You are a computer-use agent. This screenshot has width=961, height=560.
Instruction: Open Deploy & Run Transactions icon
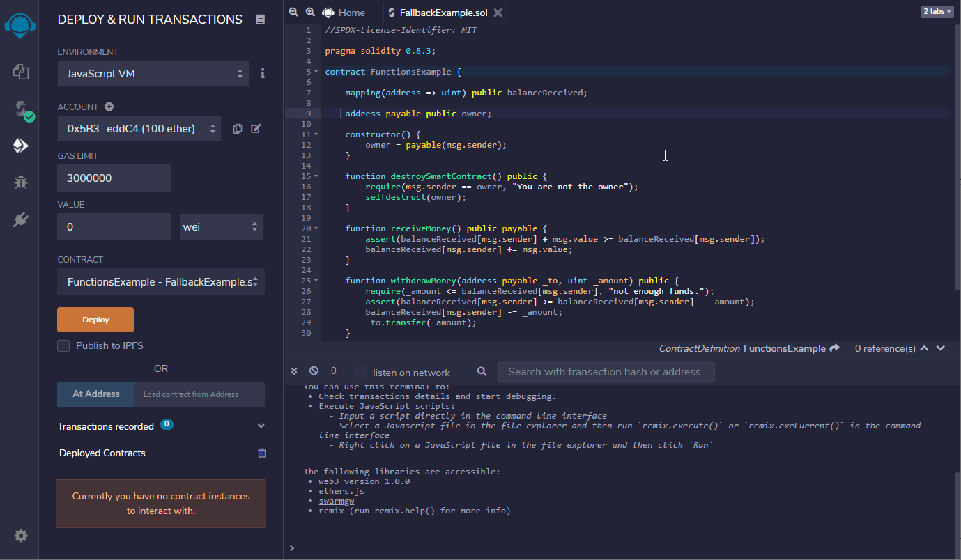coord(20,146)
